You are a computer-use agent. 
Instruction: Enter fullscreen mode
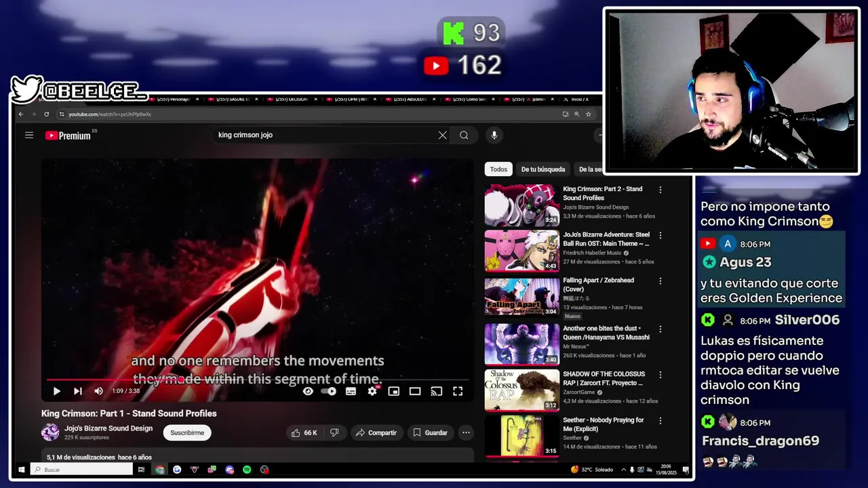tap(458, 391)
